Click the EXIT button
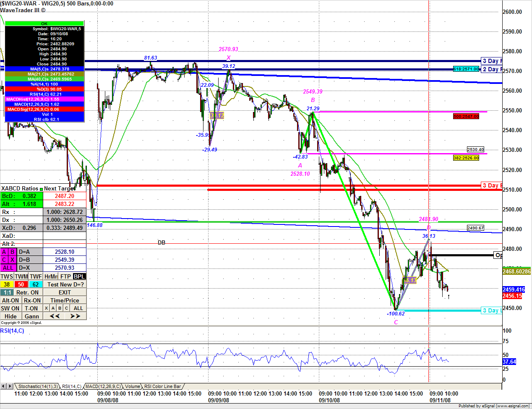The height and width of the screenshot is (409, 532). [x=65, y=292]
